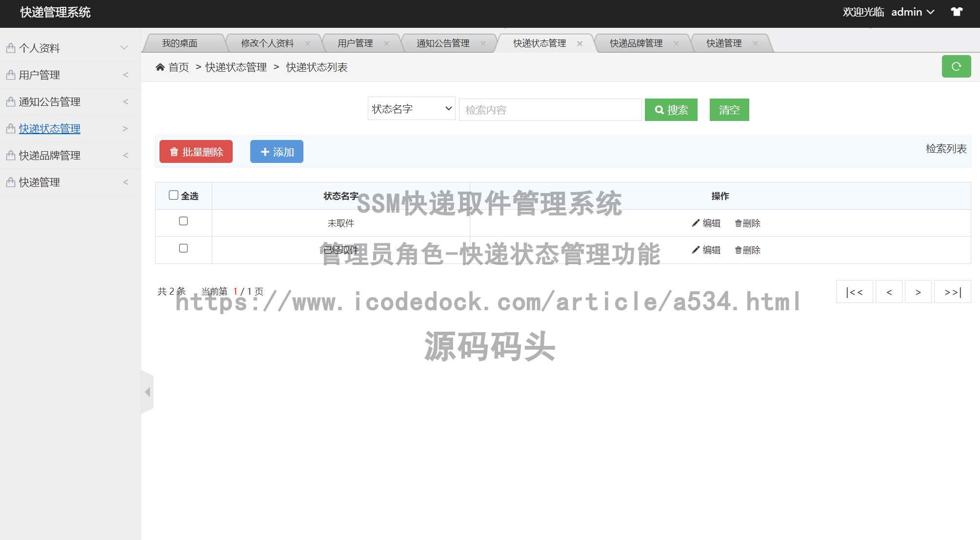Screen dimensions: 980x540
Task: Open the 状态名字 search field dropdown
Action: coord(411,108)
